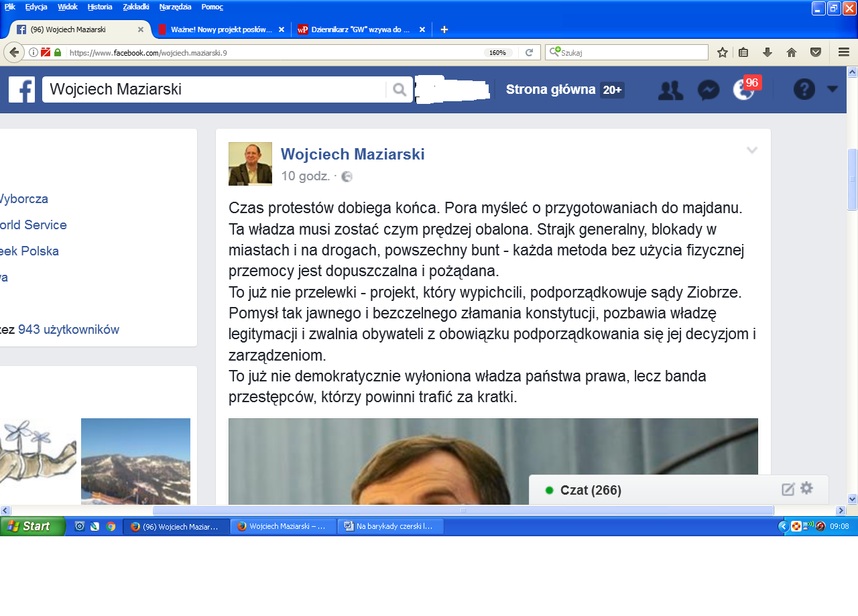The height and width of the screenshot is (616, 858).
Task: Click the search magnifier in Facebook search bar
Action: pos(400,90)
